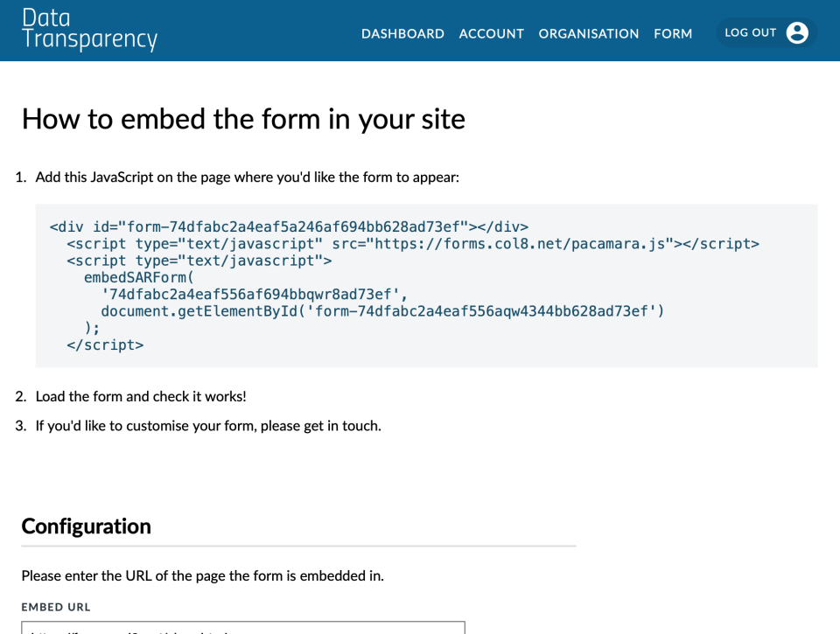This screenshot has height=634, width=840.
Task: Click the 'Add this JavaScript' instruction step
Action: coord(247,178)
